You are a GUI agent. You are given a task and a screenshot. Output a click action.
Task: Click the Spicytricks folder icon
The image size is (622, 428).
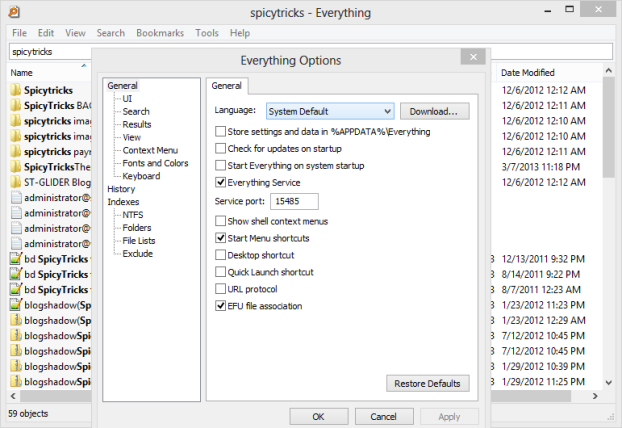pos(16,90)
